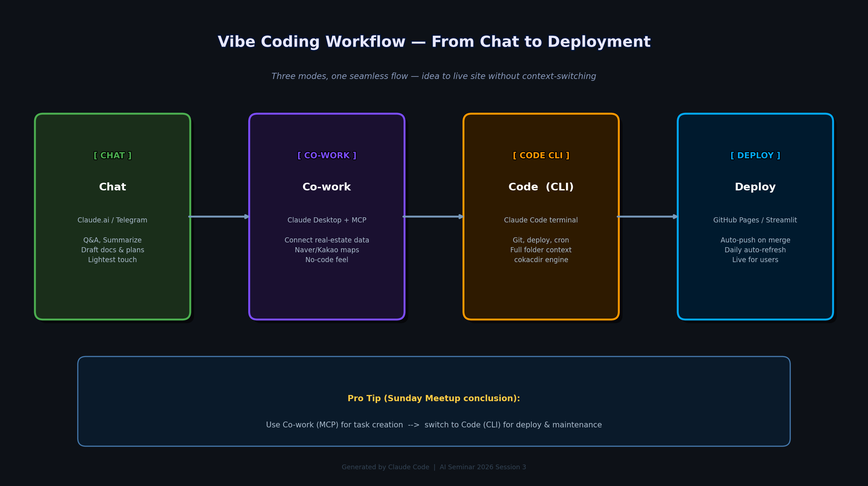Click 'No-code feel' line
Screen dimensions: 868x486
point(327,260)
